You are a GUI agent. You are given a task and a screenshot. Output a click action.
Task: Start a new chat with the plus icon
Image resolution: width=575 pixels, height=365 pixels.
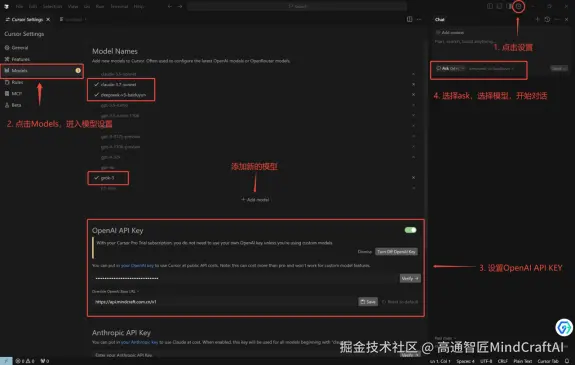(538, 19)
